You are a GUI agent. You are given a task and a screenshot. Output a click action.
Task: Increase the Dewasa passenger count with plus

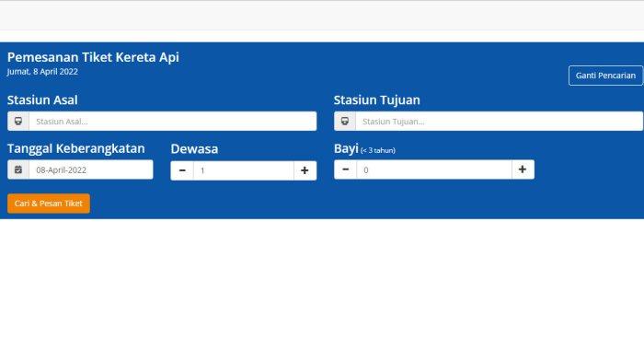pos(305,170)
